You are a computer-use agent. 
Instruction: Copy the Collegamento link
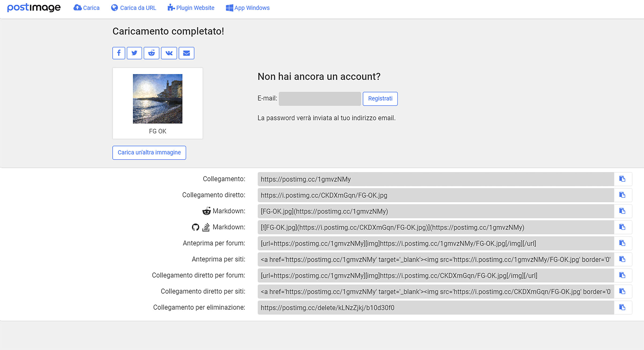click(622, 179)
